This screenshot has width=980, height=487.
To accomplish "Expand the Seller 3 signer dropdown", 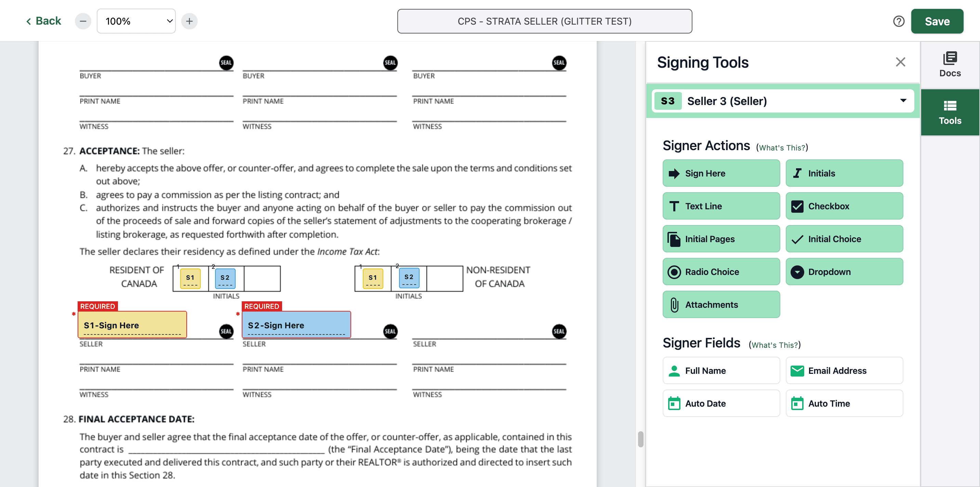I will pos(783,101).
